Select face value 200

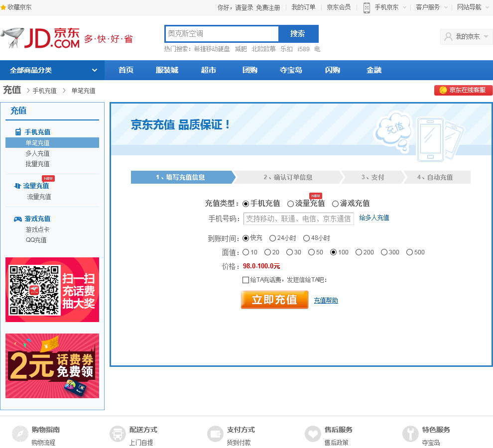pyautogui.click(x=359, y=252)
